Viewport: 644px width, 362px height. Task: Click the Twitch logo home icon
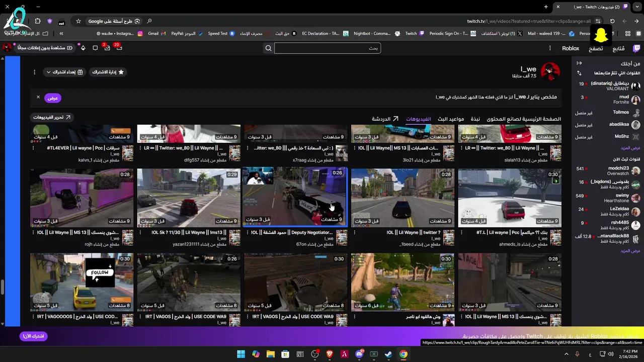tap(636, 48)
